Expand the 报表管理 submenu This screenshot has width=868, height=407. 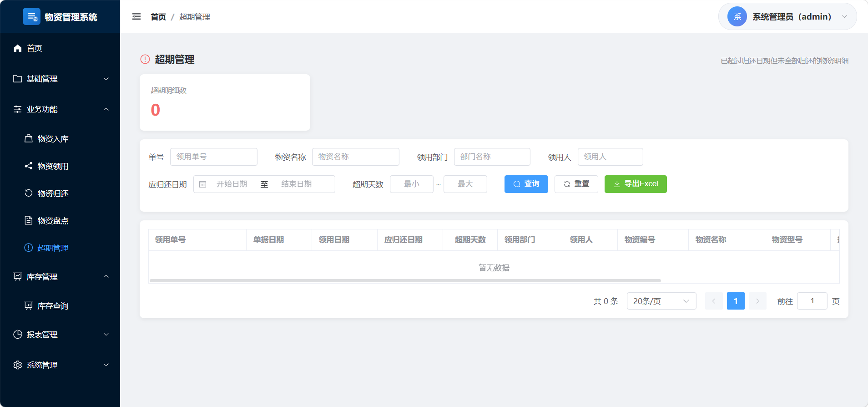coord(60,335)
